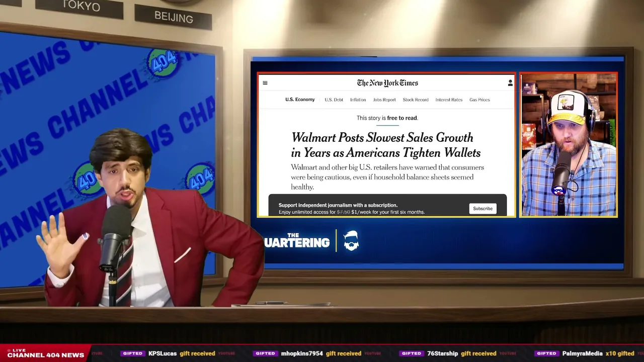Click 'Support independent journalism with a subscription' text
The height and width of the screenshot is (362, 644).
pyautogui.click(x=338, y=205)
